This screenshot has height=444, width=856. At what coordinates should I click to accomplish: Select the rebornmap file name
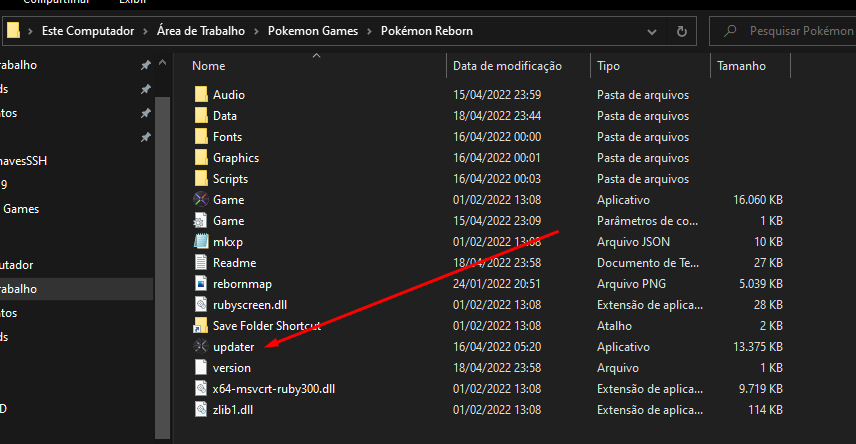pyautogui.click(x=242, y=284)
